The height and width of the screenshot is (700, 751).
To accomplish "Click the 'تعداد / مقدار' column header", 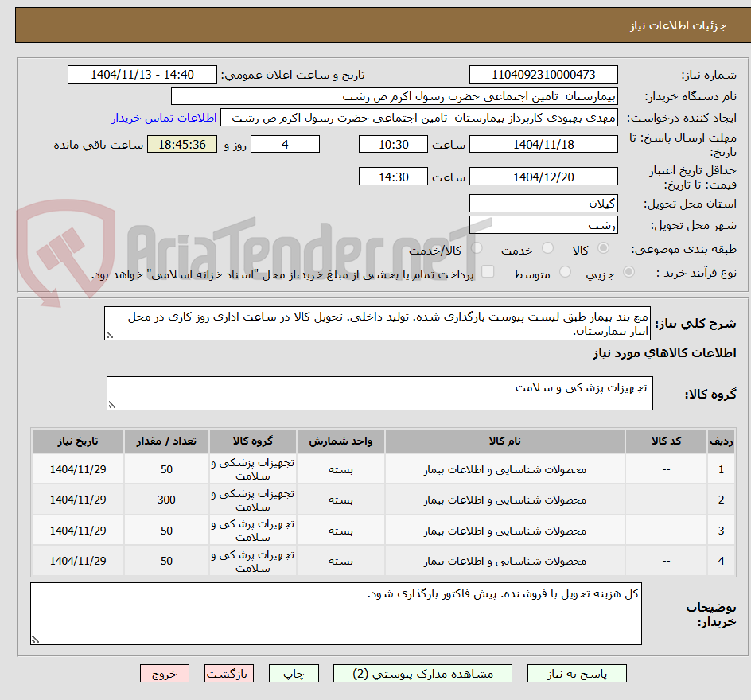I will coord(166,441).
